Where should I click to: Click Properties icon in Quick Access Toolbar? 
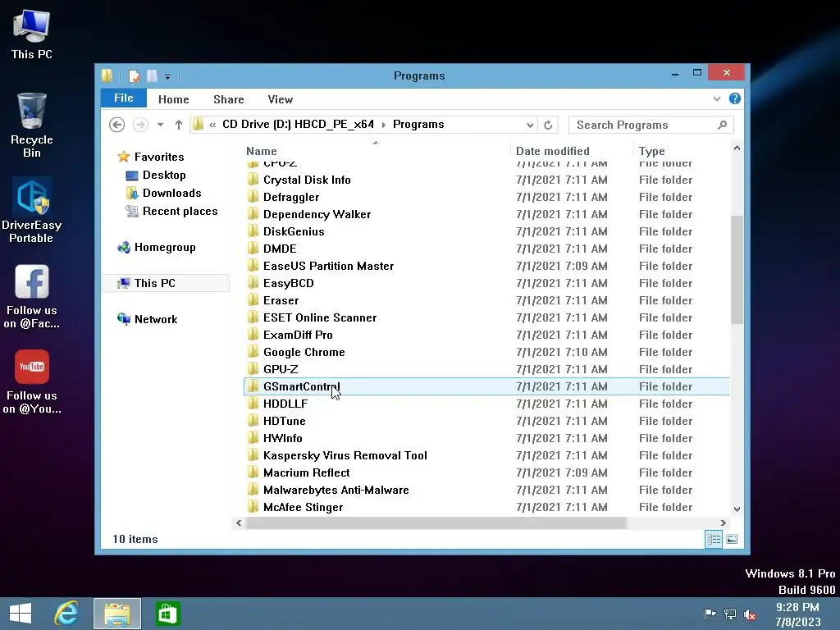pyautogui.click(x=134, y=76)
